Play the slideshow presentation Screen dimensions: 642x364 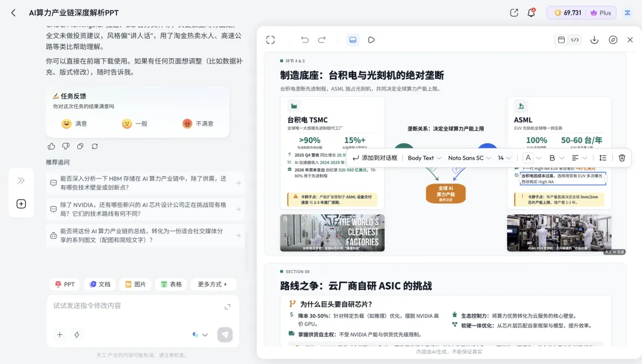pyautogui.click(x=372, y=40)
